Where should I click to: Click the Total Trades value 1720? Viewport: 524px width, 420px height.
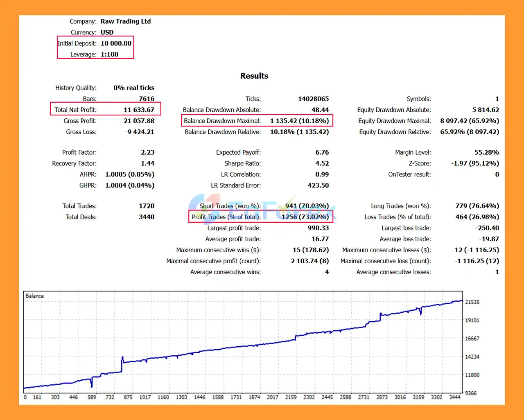tap(146, 206)
